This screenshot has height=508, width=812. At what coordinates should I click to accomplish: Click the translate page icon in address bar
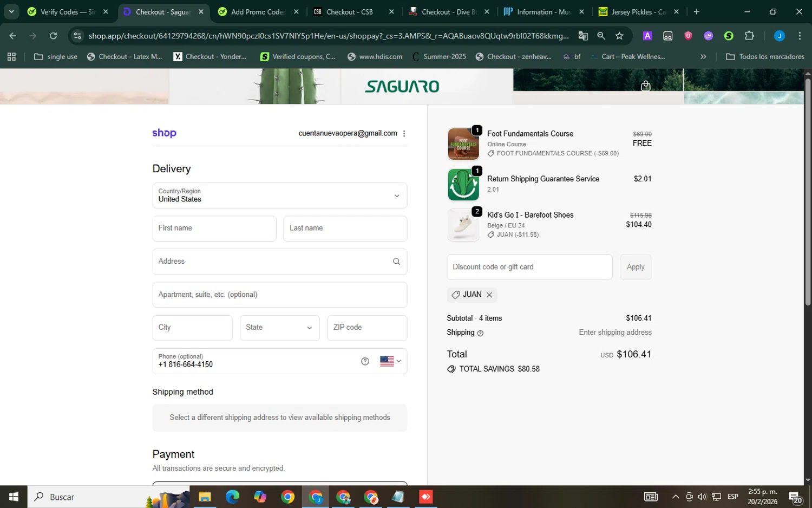click(583, 36)
